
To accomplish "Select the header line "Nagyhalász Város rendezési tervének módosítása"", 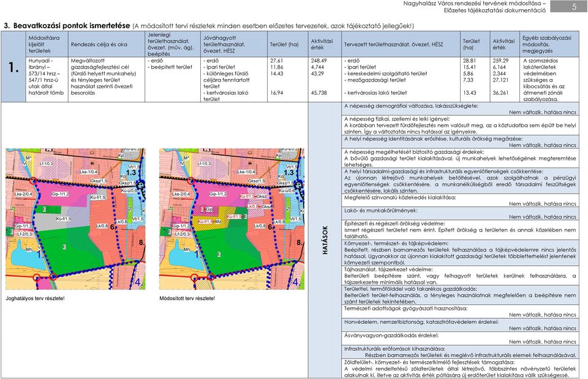I will point(474,4).
